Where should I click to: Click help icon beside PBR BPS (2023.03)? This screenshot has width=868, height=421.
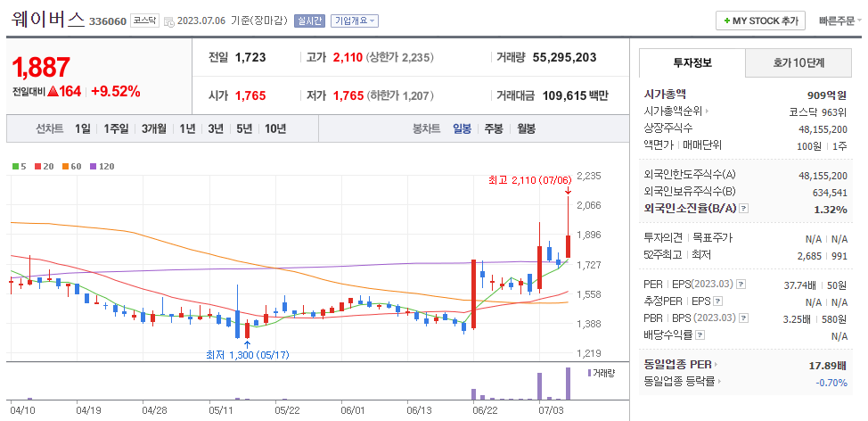(743, 318)
